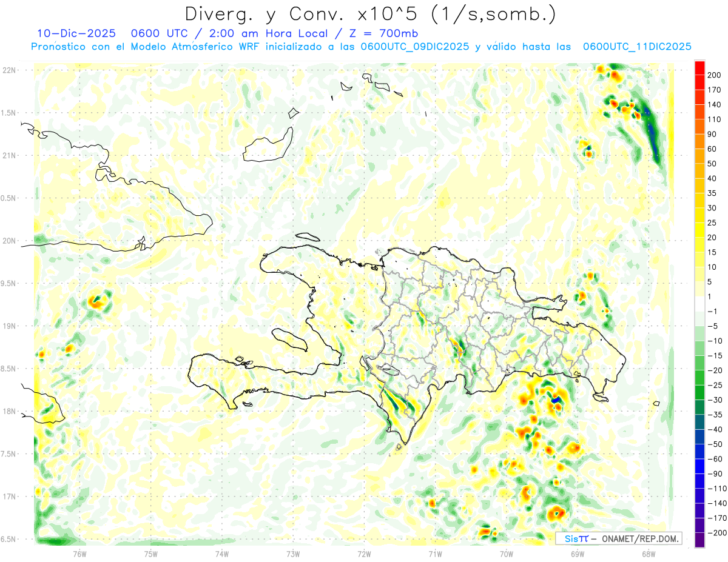Click the negative "-30" color scale label
Viewport: 728px width, 562px height.
(x=715, y=400)
